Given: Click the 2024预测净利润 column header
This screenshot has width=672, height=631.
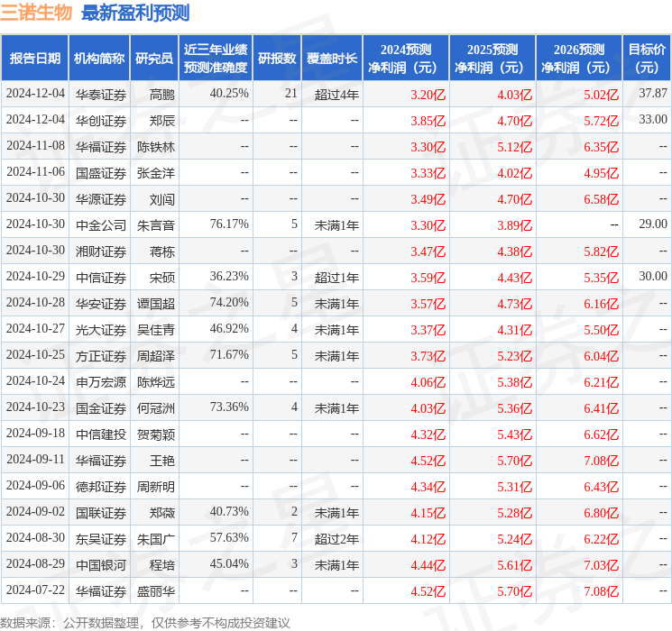Looking at the screenshot, I should click(406, 58).
